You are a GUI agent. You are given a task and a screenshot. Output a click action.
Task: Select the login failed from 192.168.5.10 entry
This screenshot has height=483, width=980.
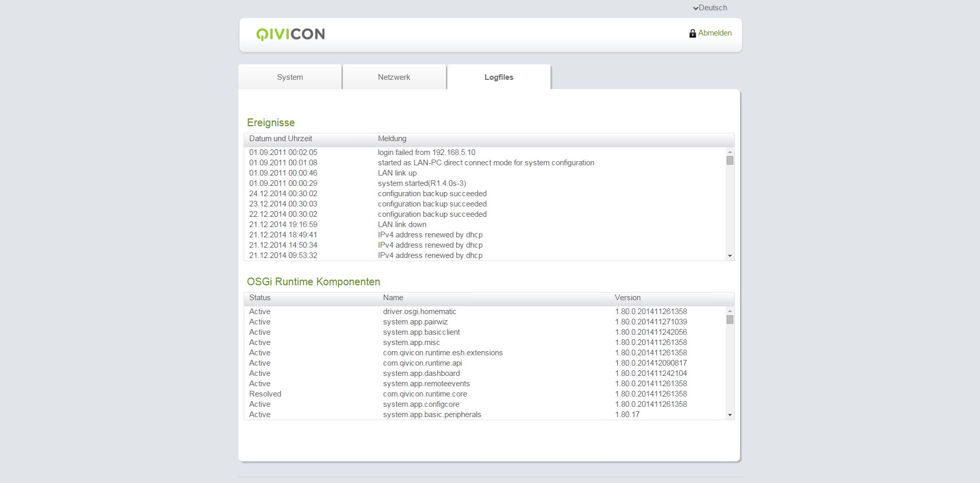[x=426, y=152]
